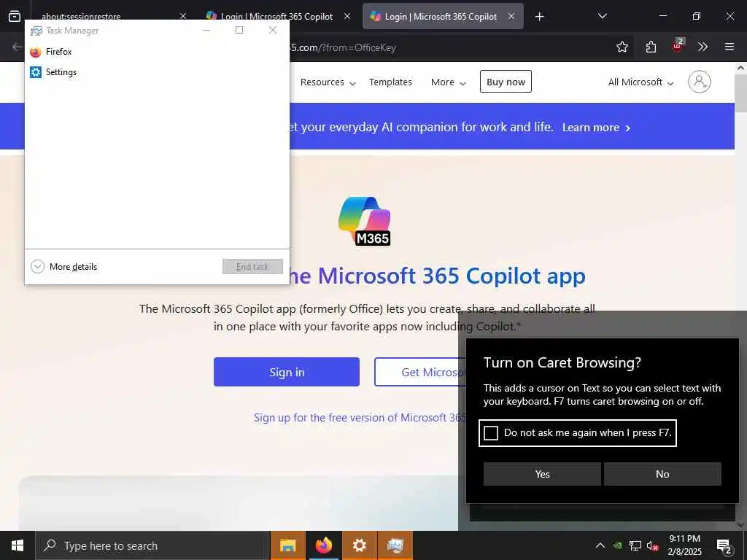This screenshot has height=560, width=747.
Task: Click Task Manager icon in taskbar
Action: tap(395, 545)
